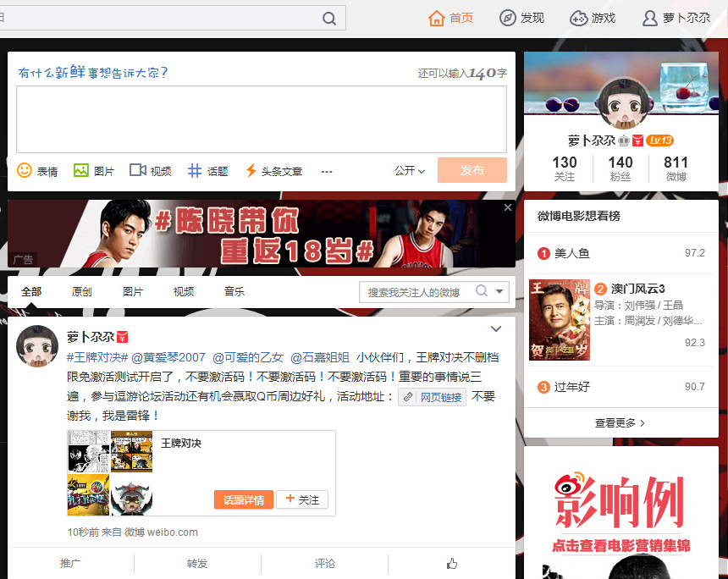View the 140 粉丝 followers count
Image resolution: width=728 pixels, height=579 pixels.
coord(620,168)
